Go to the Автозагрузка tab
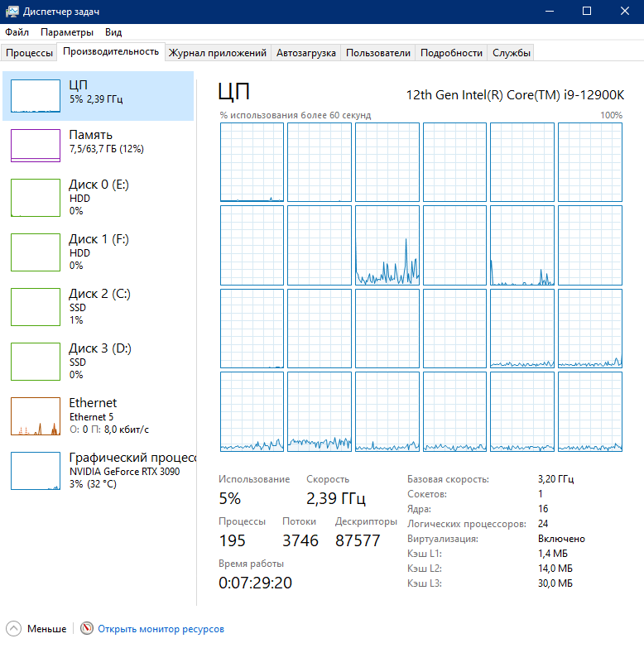 tap(305, 53)
